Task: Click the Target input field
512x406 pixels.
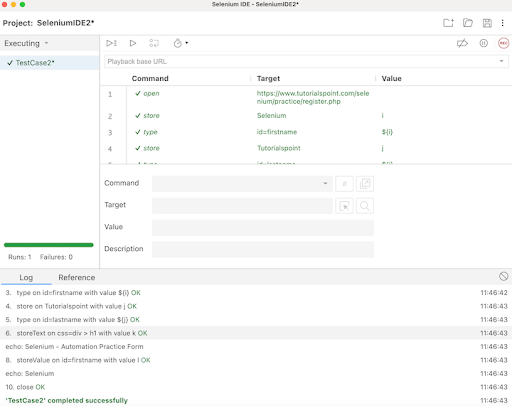Action: pos(242,206)
